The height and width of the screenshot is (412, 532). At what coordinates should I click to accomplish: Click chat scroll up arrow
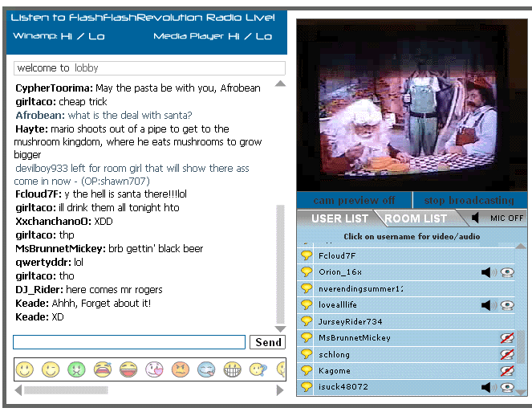[280, 84]
